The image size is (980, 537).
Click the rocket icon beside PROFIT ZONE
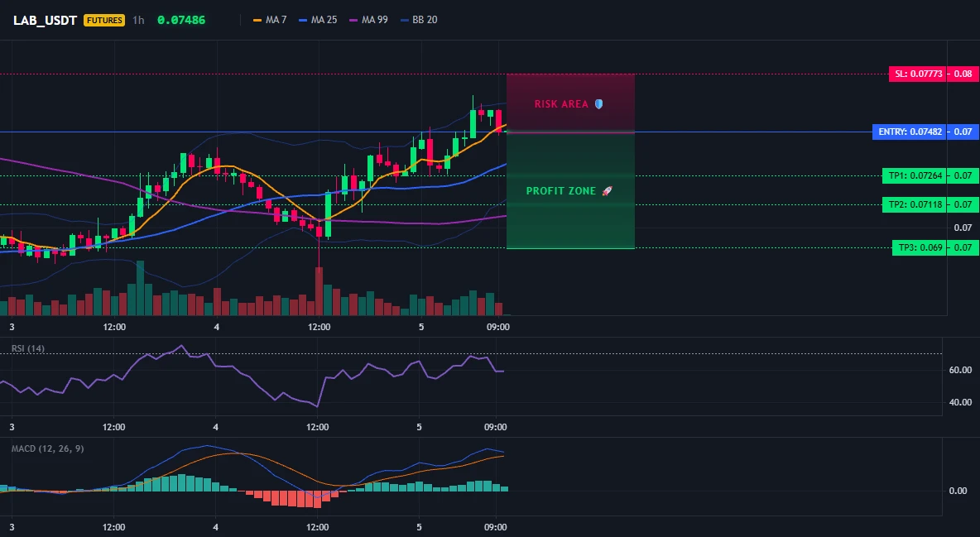click(607, 190)
